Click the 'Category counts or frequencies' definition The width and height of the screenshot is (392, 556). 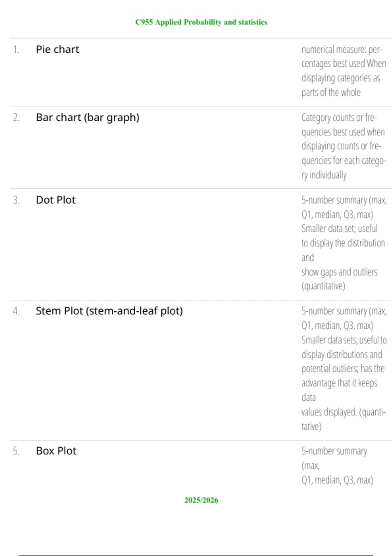point(344,146)
